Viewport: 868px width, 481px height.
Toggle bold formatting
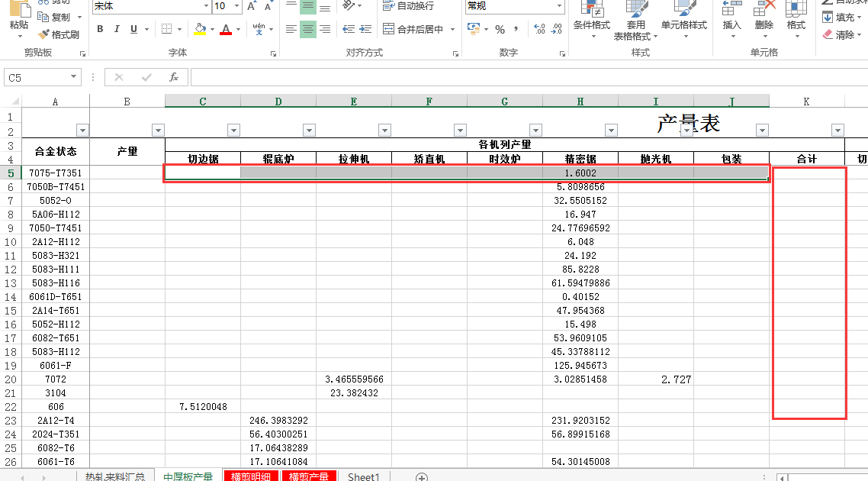pos(101,30)
